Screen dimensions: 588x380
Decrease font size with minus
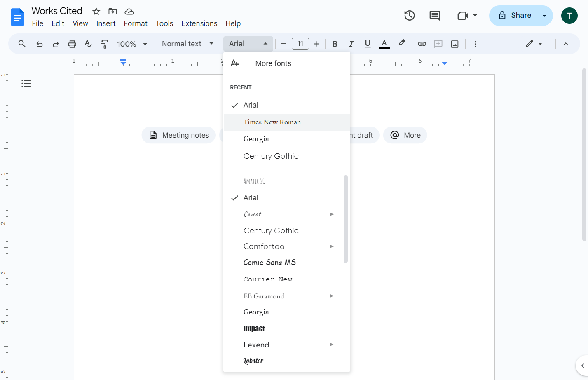pyautogui.click(x=283, y=44)
